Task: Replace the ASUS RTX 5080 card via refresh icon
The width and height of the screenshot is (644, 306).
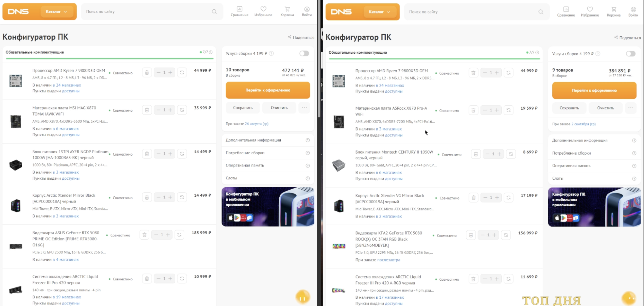Action: (x=179, y=235)
